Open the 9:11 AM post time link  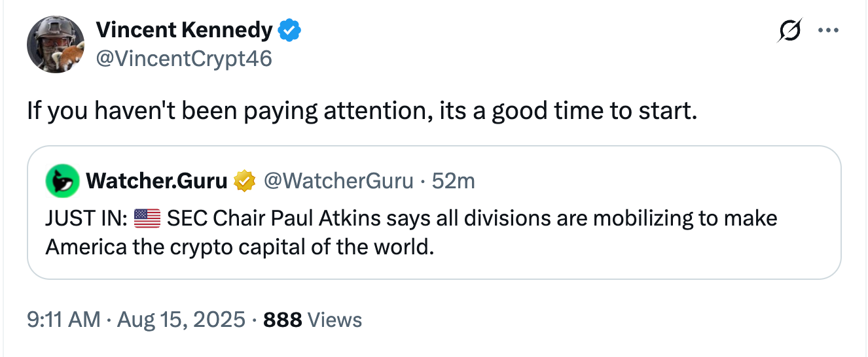point(63,320)
